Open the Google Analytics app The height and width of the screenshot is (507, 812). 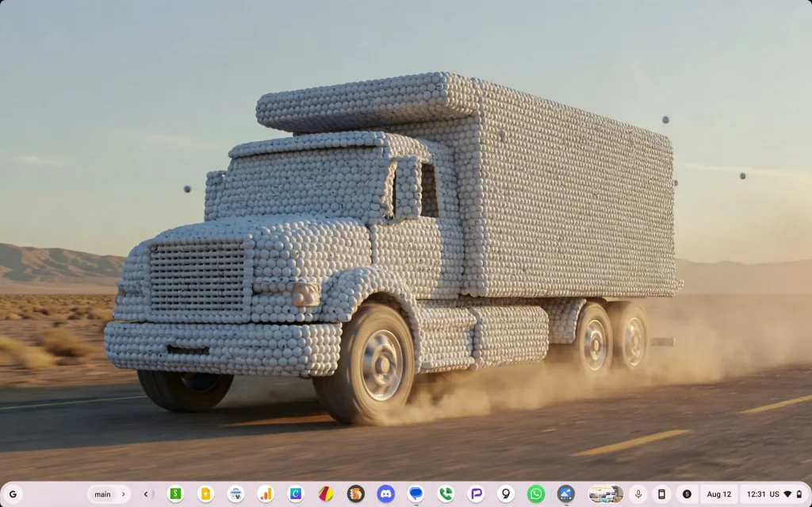266,494
